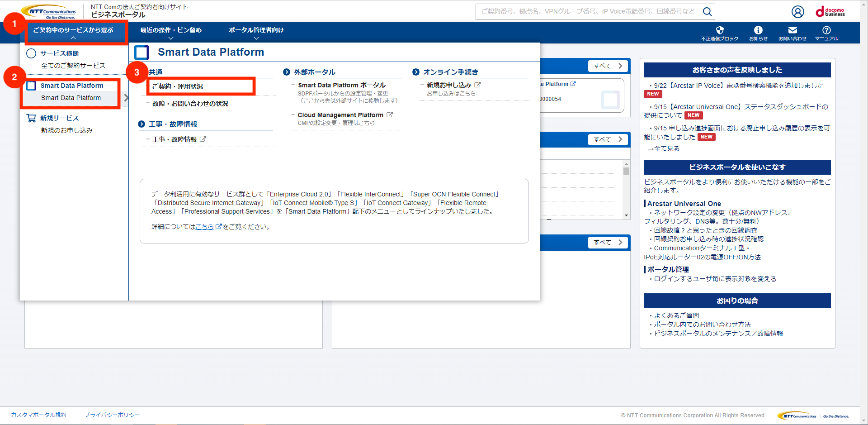Click external link icon next to Cloud Management Platform
The height and width of the screenshot is (425, 868).
point(390,115)
